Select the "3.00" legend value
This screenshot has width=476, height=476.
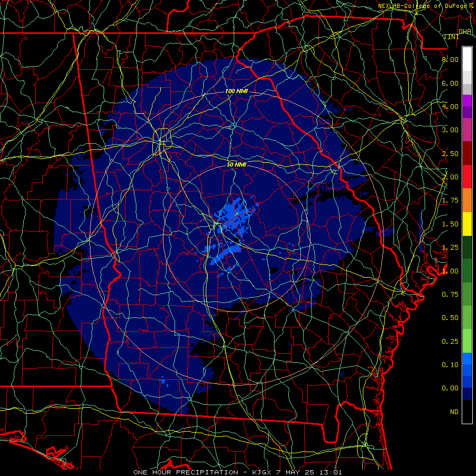coord(450,130)
